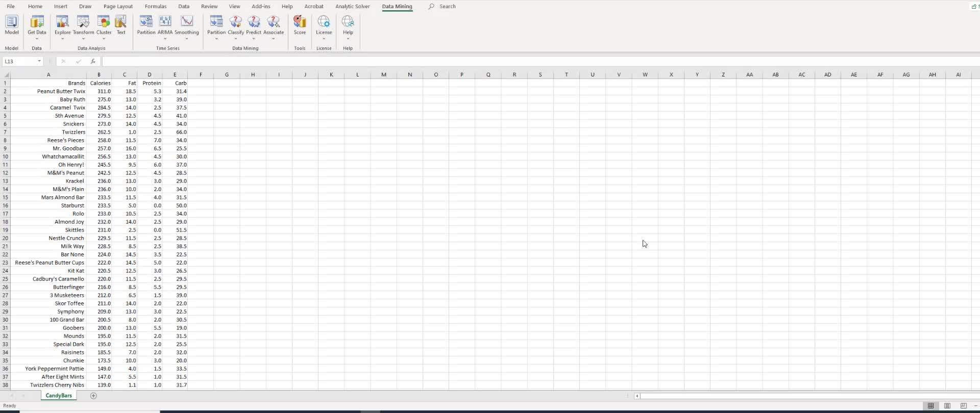This screenshot has width=980, height=413.
Task: Select the 'Butterfinger' cell
Action: point(48,287)
